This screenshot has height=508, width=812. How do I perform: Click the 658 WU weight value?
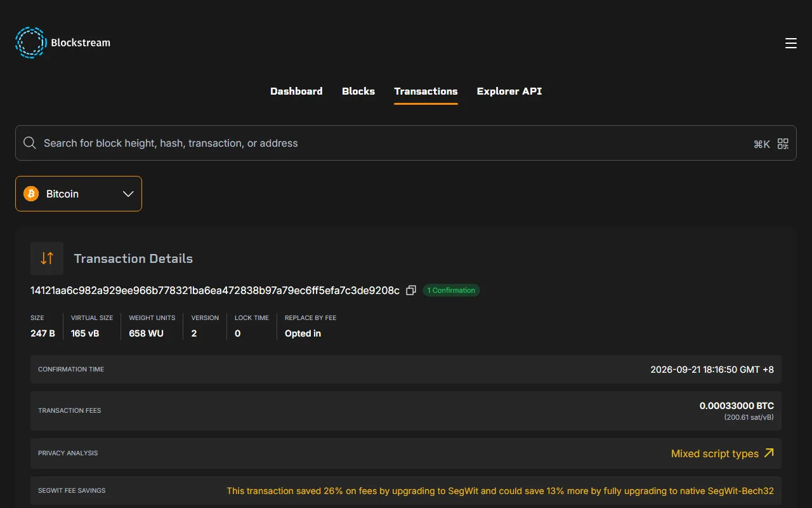click(x=146, y=333)
